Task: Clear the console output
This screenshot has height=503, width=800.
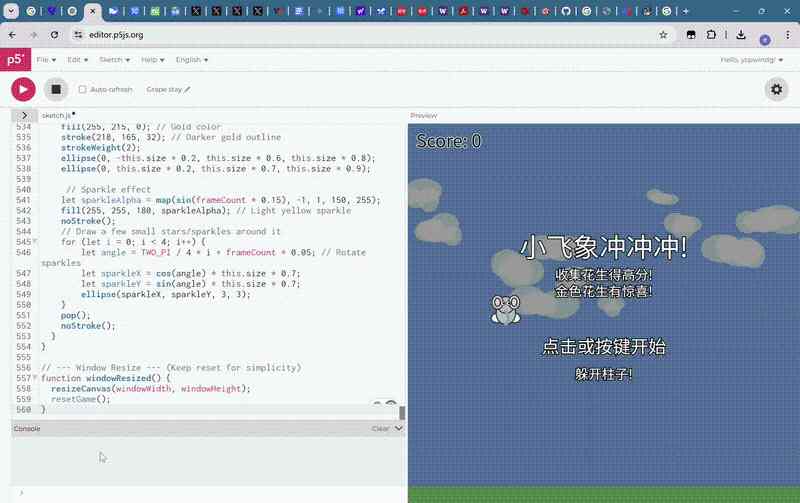Action: point(380,428)
